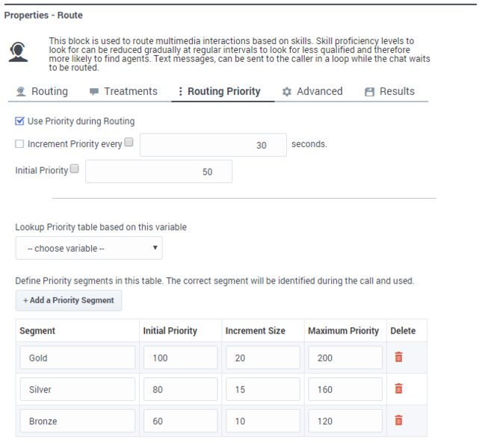Click the increment seconds field showing 30
The height and width of the screenshot is (448, 482).
pyautogui.click(x=213, y=145)
